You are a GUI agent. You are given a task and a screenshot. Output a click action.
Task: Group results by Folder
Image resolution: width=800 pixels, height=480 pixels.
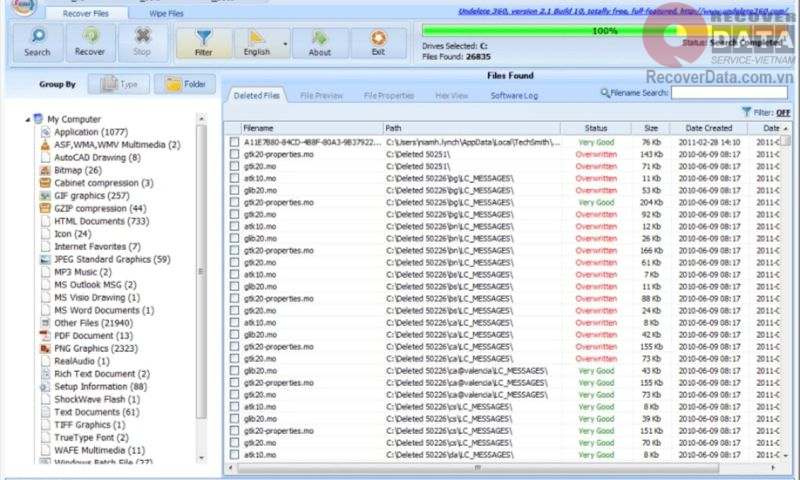184,84
